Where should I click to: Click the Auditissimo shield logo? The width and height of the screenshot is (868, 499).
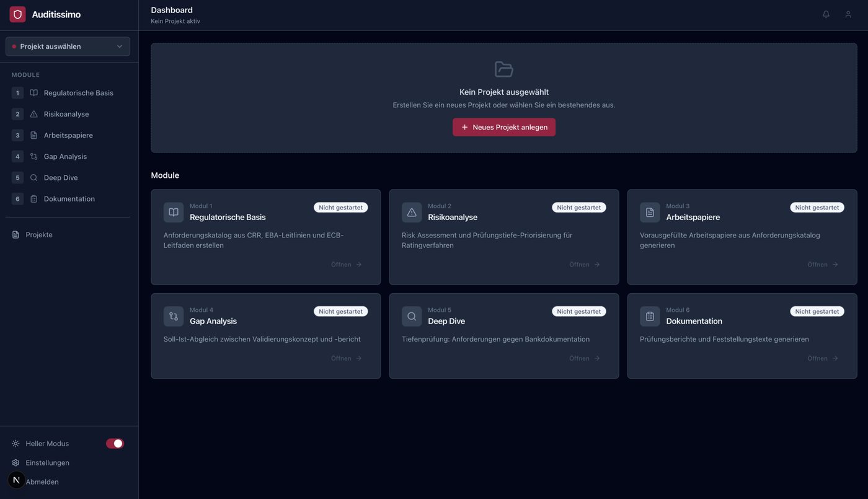click(17, 14)
